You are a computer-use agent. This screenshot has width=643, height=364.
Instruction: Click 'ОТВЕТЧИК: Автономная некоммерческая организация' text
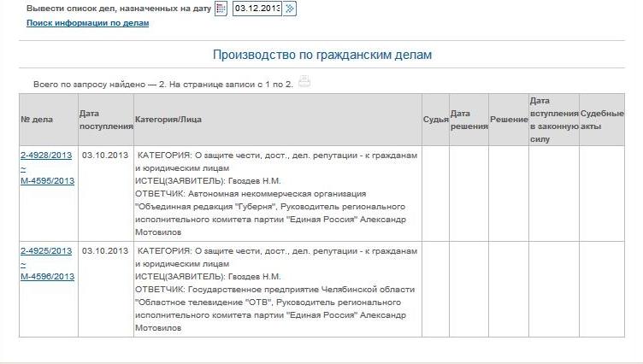251,194
